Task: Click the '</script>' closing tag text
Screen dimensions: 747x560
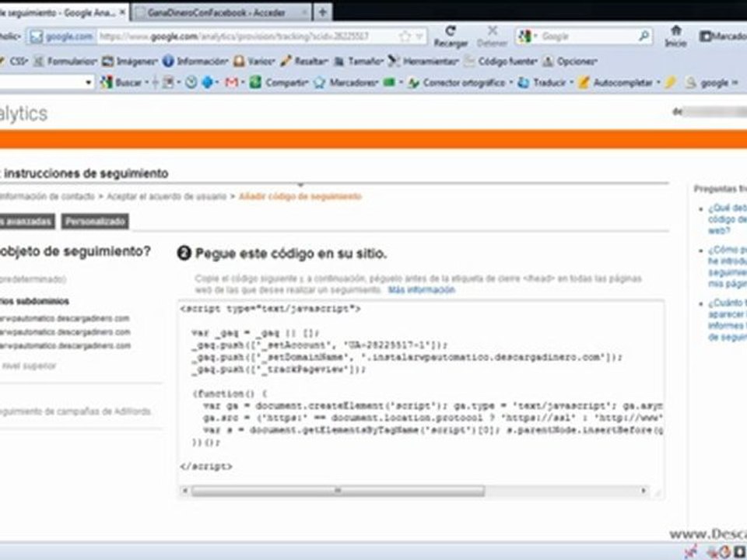Action: [206, 466]
